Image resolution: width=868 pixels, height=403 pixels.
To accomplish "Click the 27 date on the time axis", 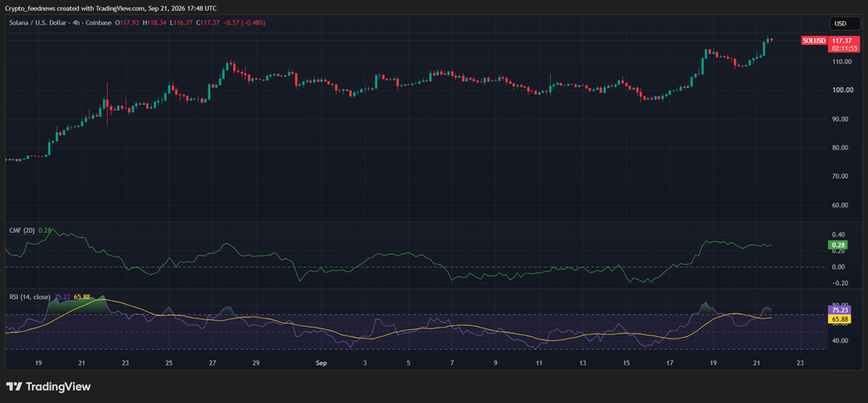I will pos(212,363).
